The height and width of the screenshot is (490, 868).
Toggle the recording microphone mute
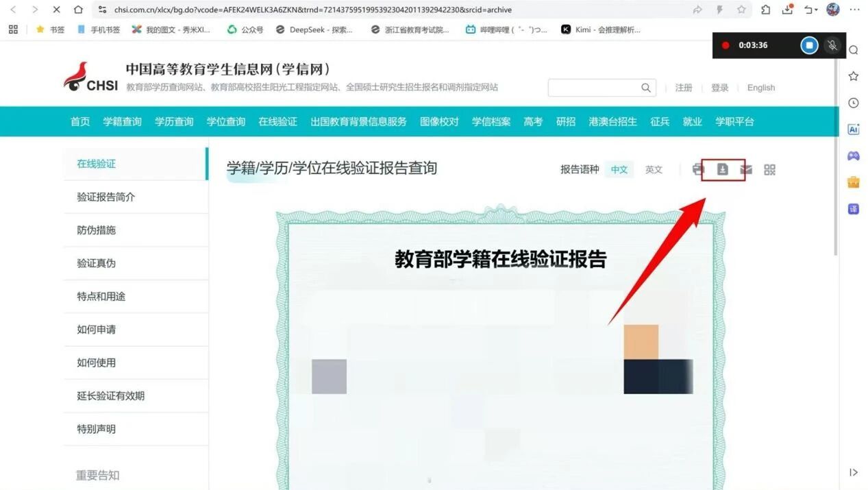pos(832,45)
